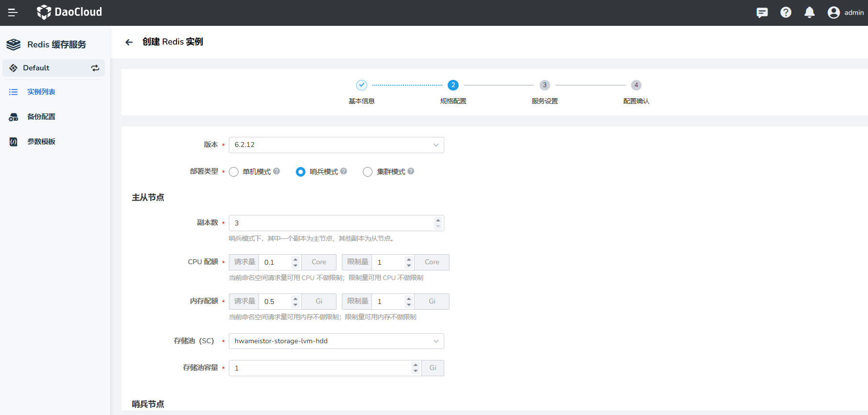Click the admin user avatar
This screenshot has height=415, width=868.
click(x=834, y=12)
